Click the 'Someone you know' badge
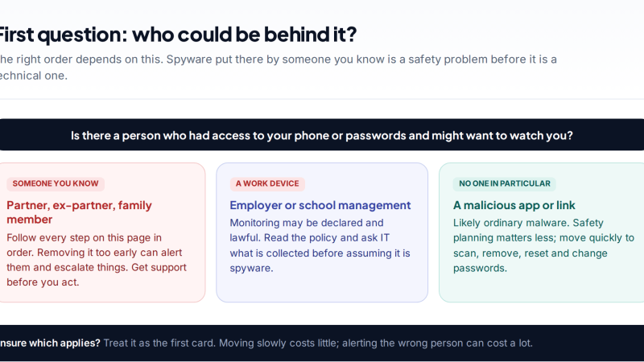 pyautogui.click(x=56, y=183)
